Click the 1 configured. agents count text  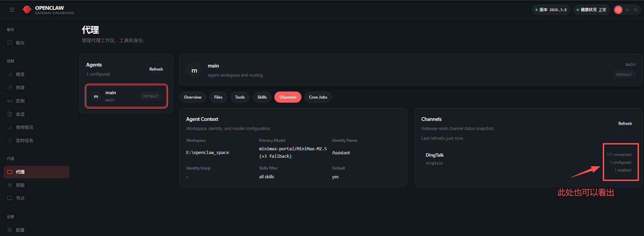98,74
